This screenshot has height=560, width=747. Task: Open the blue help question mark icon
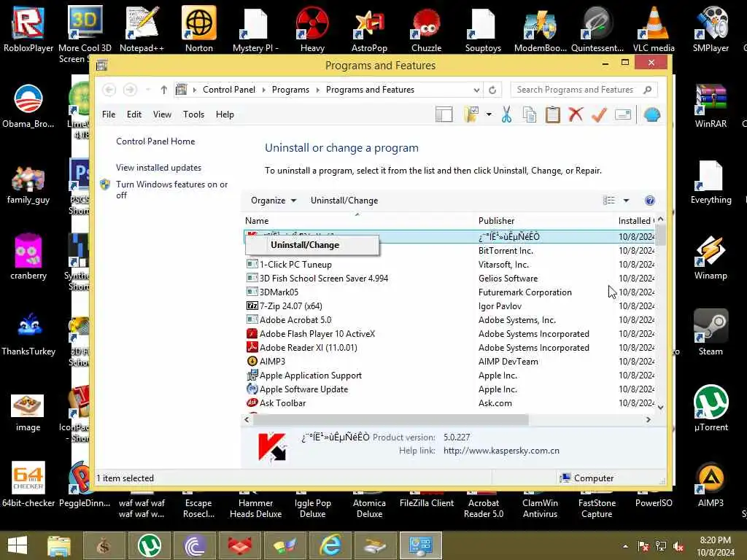[650, 201]
